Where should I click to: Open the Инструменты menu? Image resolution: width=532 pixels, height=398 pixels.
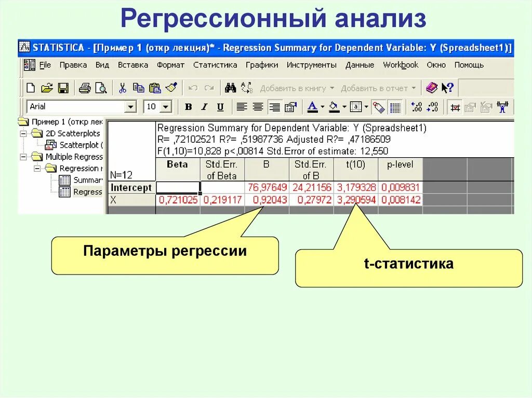[312, 65]
